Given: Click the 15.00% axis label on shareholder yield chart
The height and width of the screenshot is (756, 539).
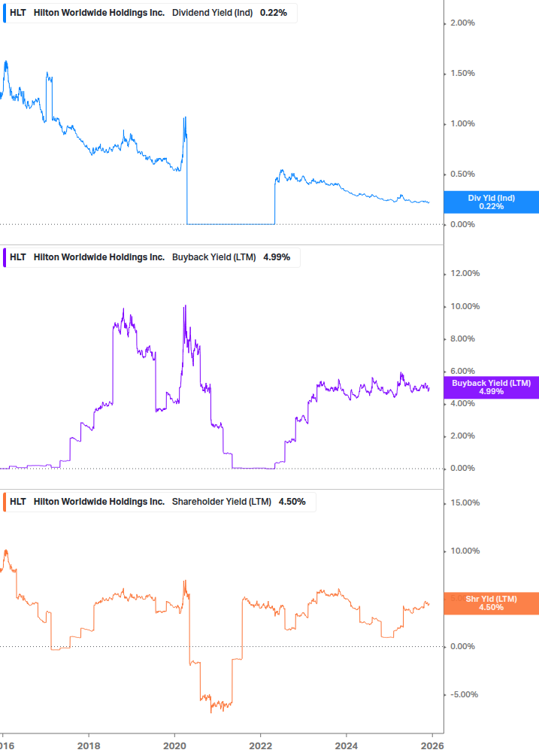Looking at the screenshot, I should tap(465, 503).
